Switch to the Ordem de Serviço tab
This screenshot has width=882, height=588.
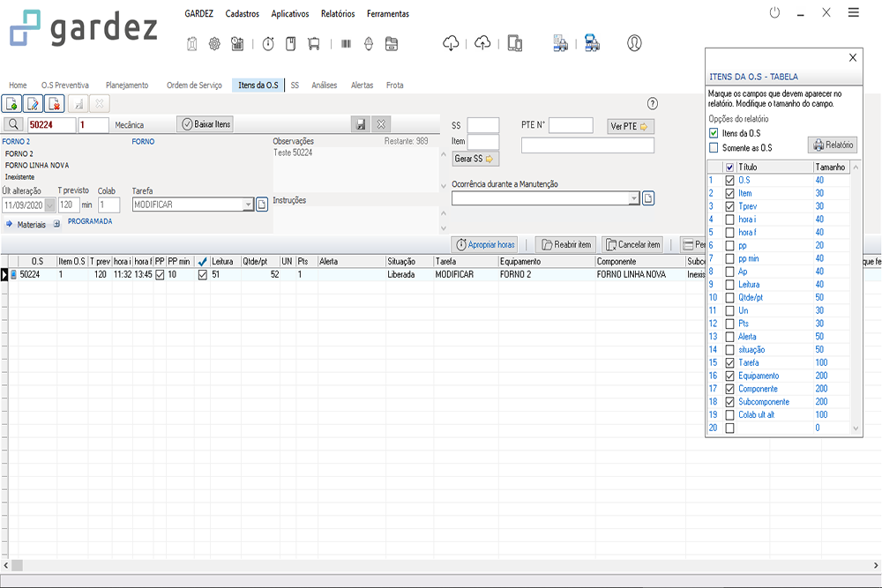click(195, 85)
